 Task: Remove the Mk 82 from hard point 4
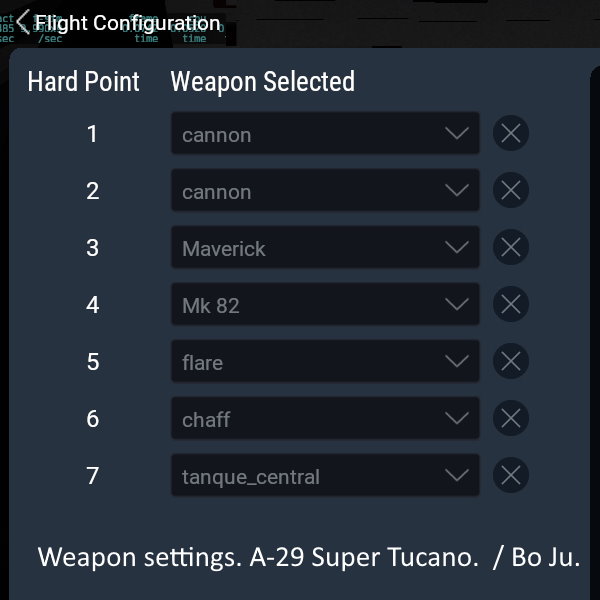511,305
